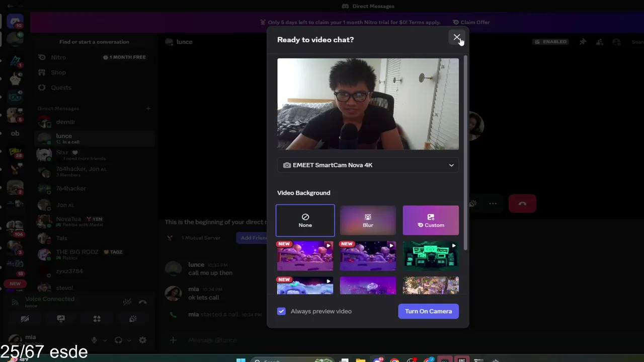
Task: Add friends to DM header icon
Action: [599, 42]
